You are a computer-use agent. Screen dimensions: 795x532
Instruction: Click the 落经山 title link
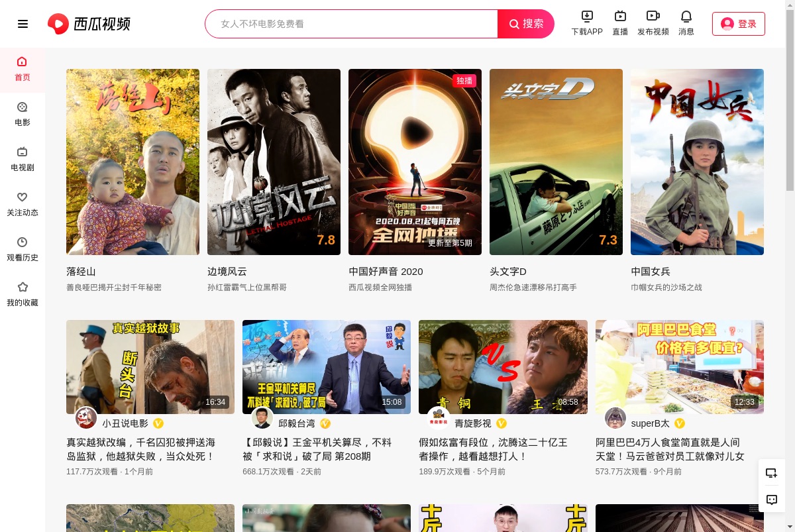[81, 272]
